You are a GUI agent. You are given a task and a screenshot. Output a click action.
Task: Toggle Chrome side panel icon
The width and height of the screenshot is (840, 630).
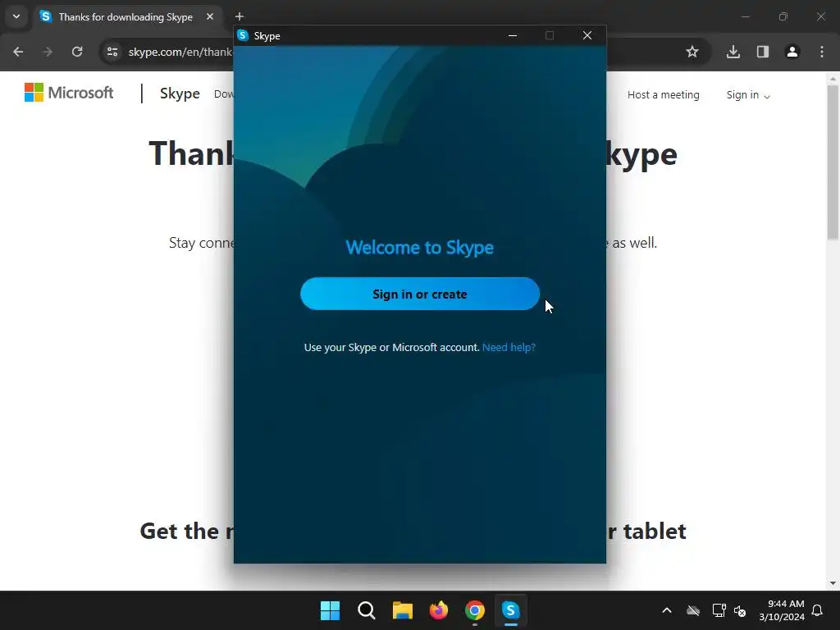pyautogui.click(x=763, y=52)
